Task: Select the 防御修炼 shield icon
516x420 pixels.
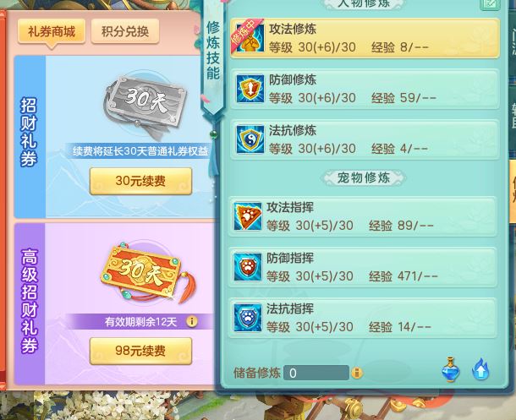Action: click(x=250, y=89)
